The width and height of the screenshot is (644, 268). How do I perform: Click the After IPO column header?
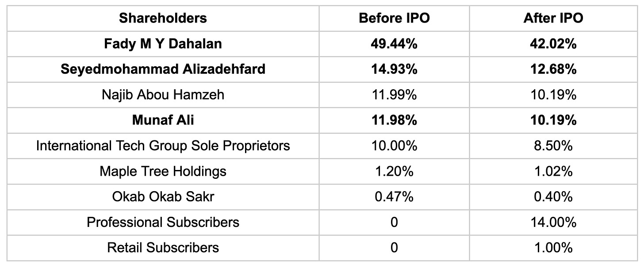coord(553,18)
